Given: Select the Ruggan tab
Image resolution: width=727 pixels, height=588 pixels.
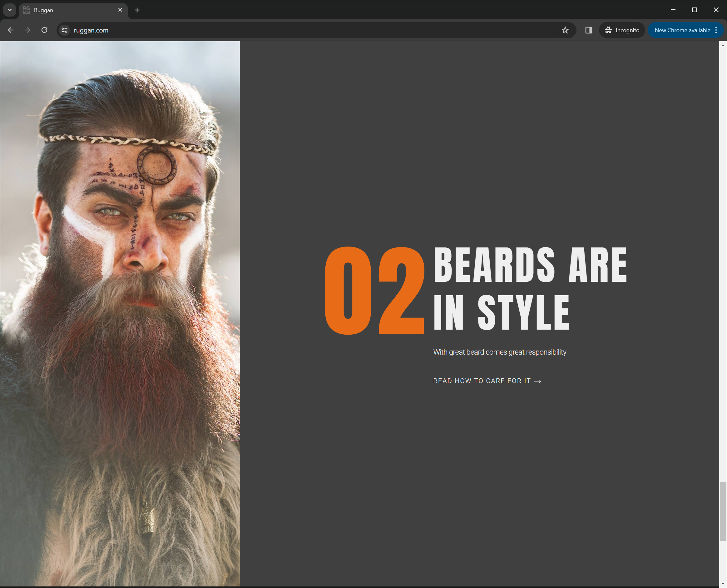Looking at the screenshot, I should [x=73, y=10].
